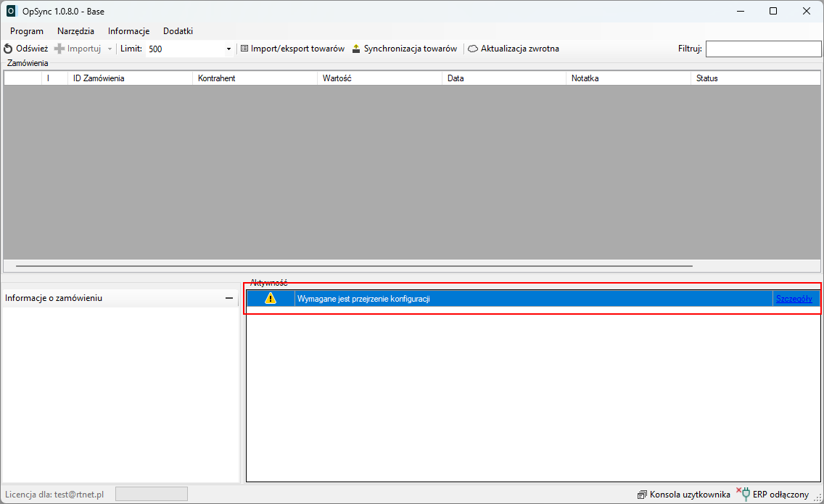The height and width of the screenshot is (504, 824).
Task: Click the horizontal scrollbar under the orders table
Action: (x=354, y=266)
